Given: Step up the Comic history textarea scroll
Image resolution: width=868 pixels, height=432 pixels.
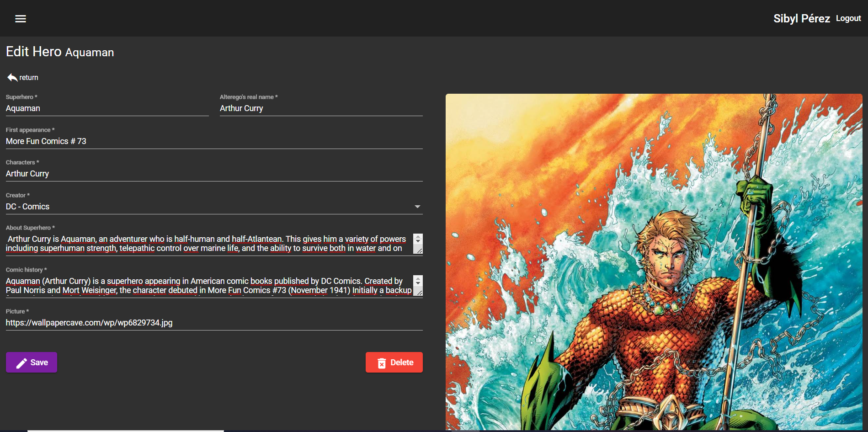Looking at the screenshot, I should click(418, 278).
